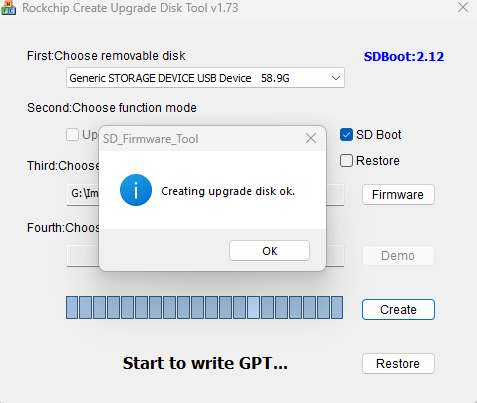Open the Firmware file chooser button
Image resolution: width=477 pixels, height=403 pixels.
click(x=398, y=194)
